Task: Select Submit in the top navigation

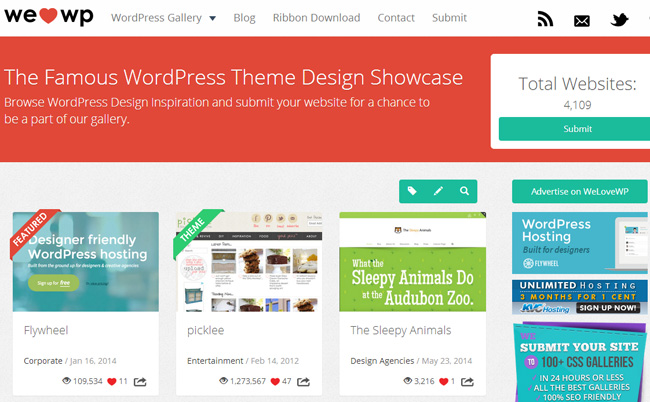Action: pyautogui.click(x=449, y=18)
